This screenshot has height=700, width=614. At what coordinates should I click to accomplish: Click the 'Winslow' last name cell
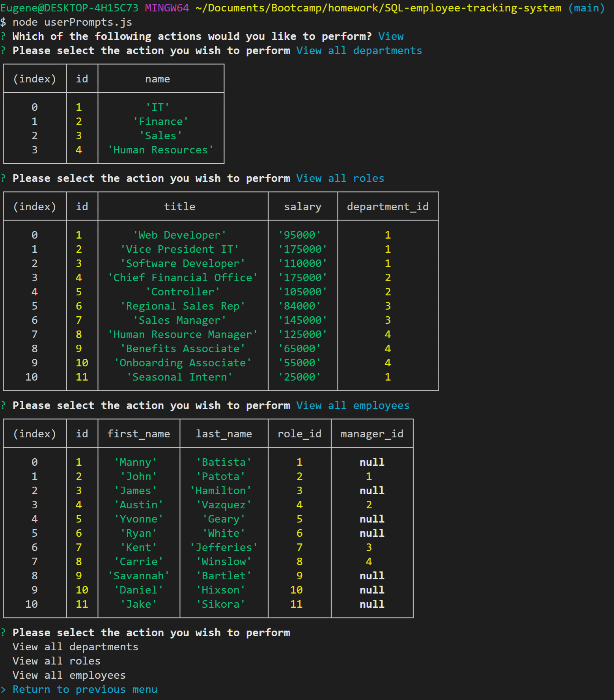coord(224,562)
